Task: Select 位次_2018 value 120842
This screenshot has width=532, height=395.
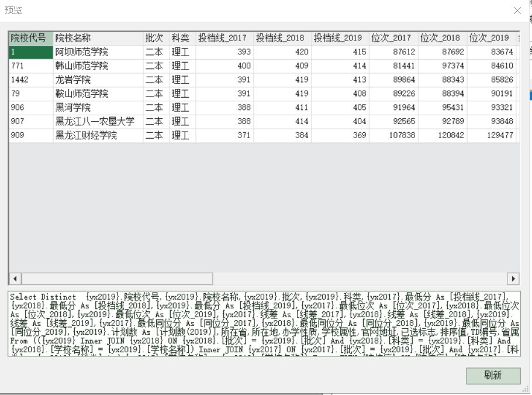Action: (x=443, y=136)
